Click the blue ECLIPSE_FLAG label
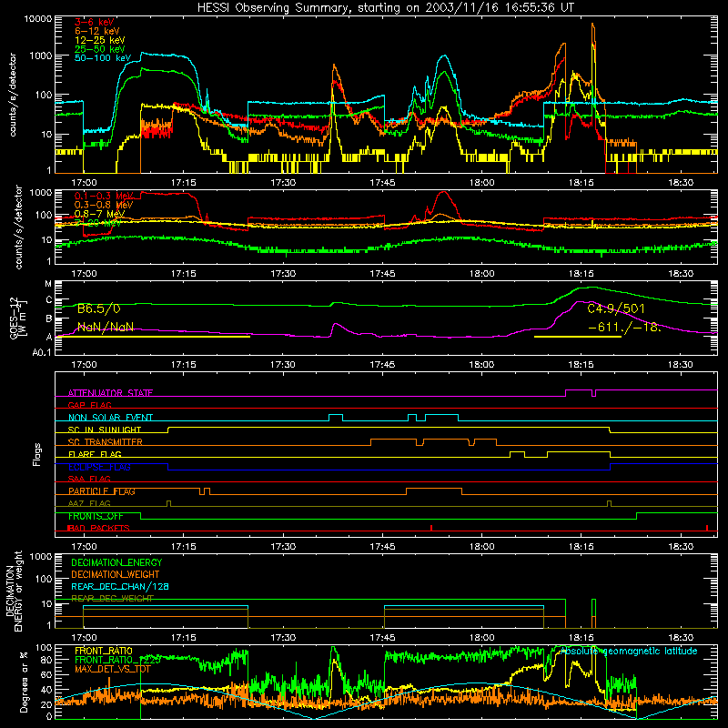The image size is (728, 728). 99,467
